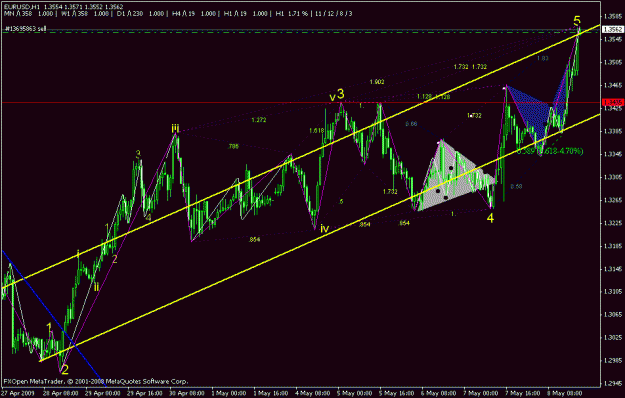Click the 1.3225 price axis label

pyautogui.click(x=613, y=223)
